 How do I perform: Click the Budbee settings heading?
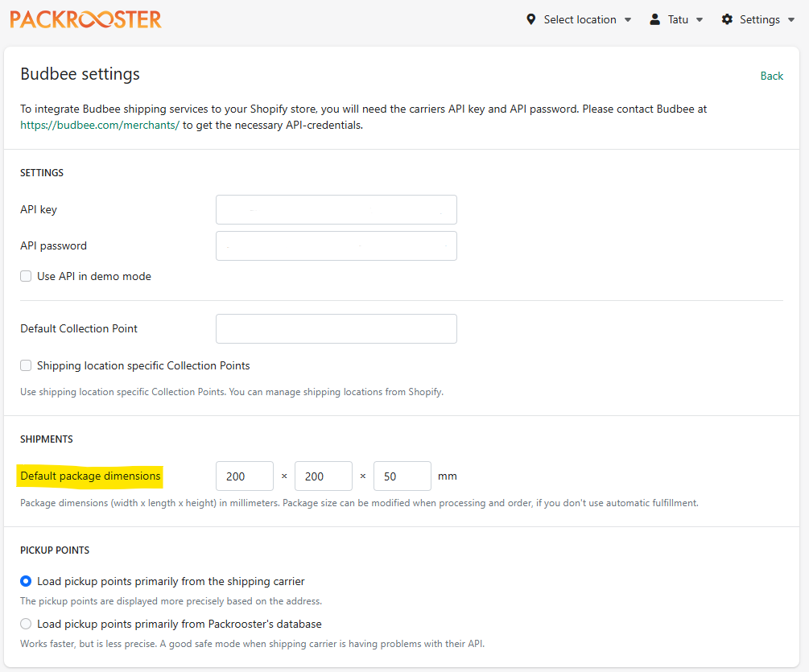(x=80, y=74)
